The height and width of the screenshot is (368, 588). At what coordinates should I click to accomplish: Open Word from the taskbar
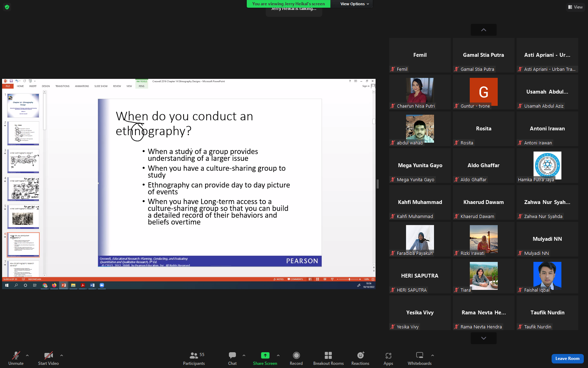92,285
